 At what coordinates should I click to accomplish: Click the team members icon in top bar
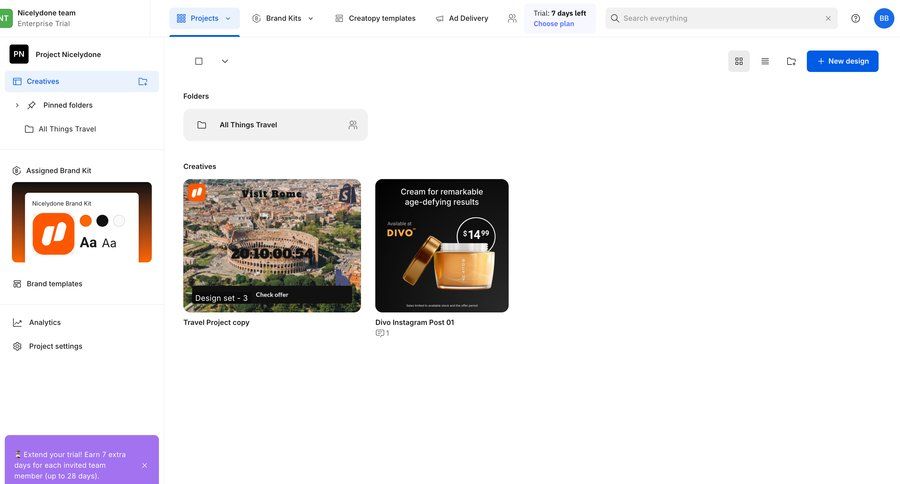(x=512, y=18)
